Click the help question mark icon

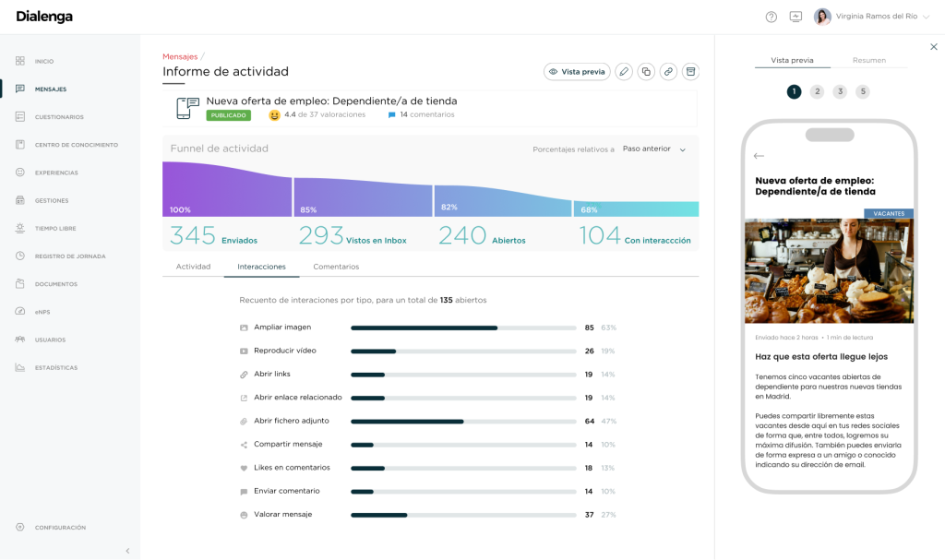point(771,17)
